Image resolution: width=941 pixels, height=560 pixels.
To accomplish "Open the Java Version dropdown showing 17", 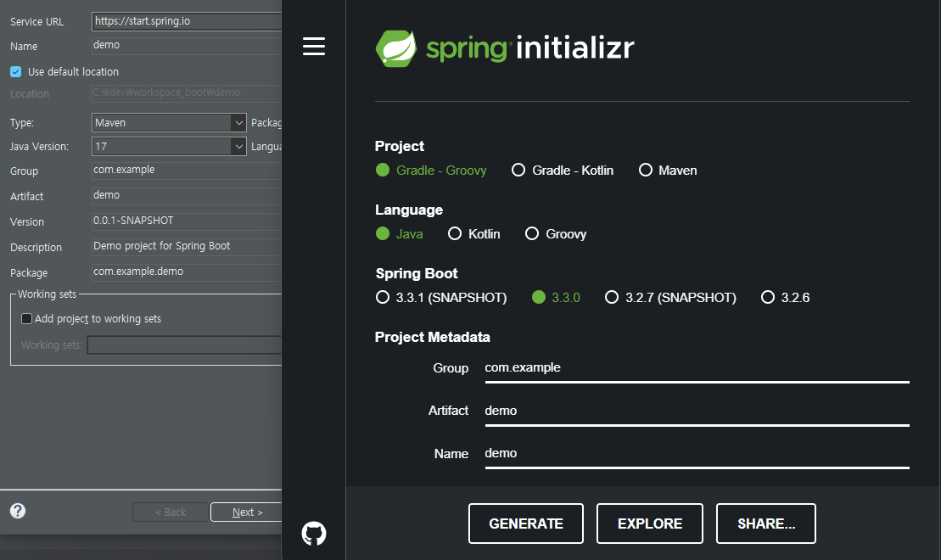I will (x=169, y=147).
